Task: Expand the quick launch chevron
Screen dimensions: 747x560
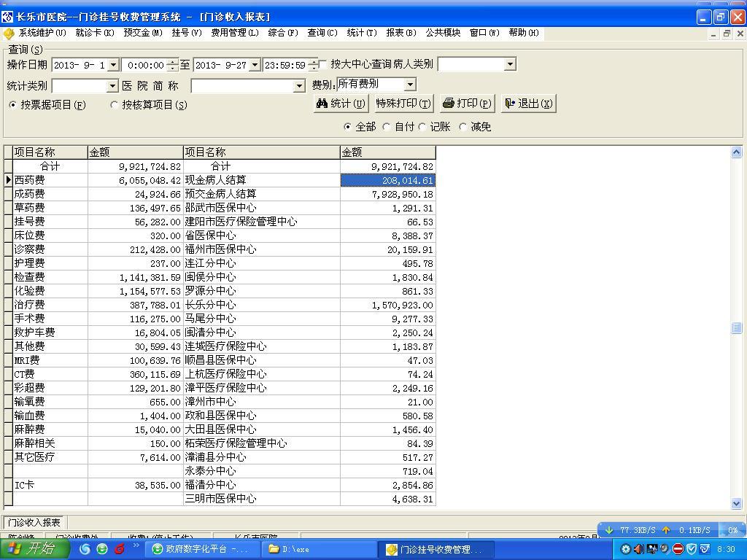Action: coord(136,545)
